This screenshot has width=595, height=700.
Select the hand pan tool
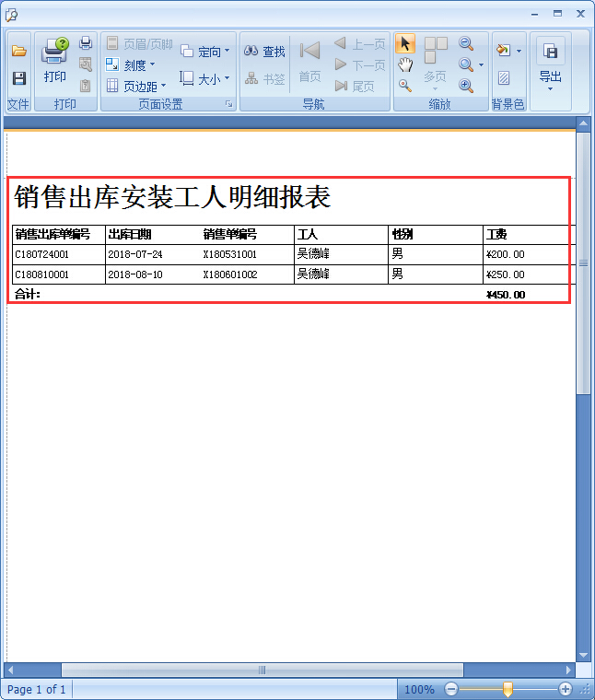point(405,64)
